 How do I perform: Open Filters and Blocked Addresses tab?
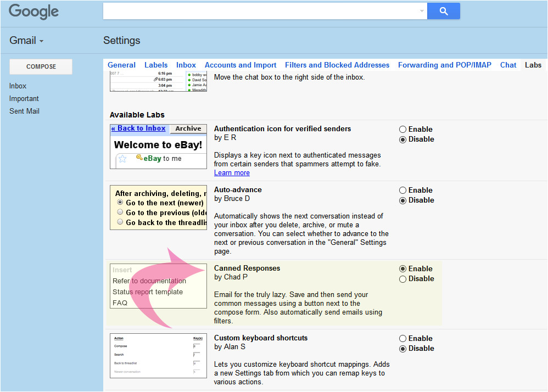(337, 65)
